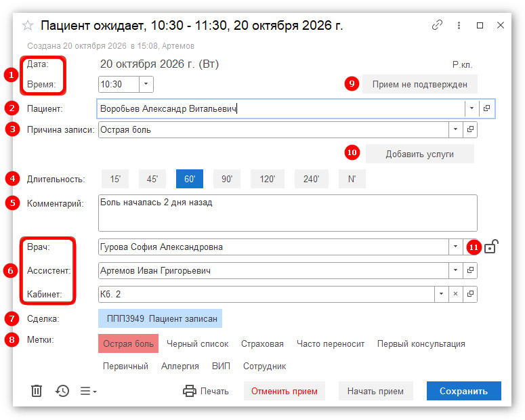Toggle the Сотрудник tag
The height and width of the screenshot is (420, 525).
click(264, 366)
